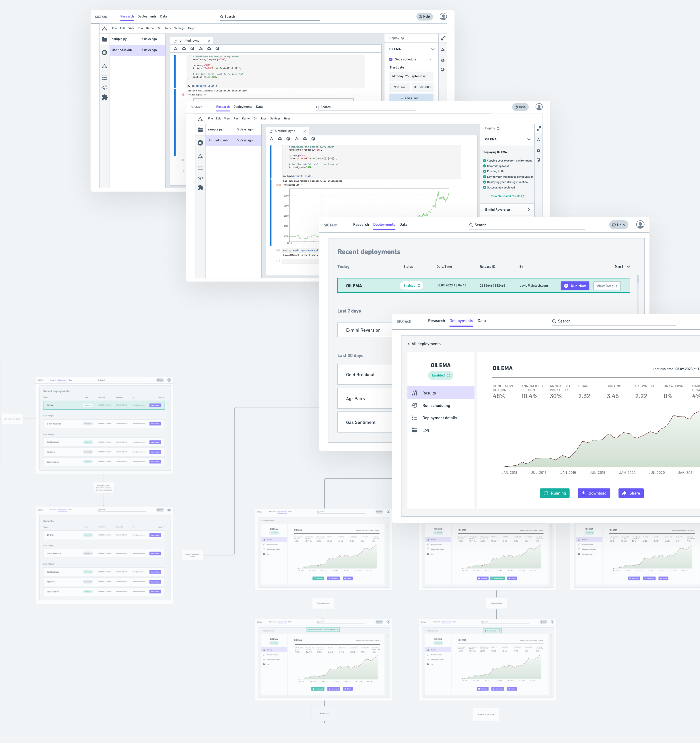The height and width of the screenshot is (743, 700).
Task: Click the list icon in the second notebook sidebar
Action: [200, 168]
